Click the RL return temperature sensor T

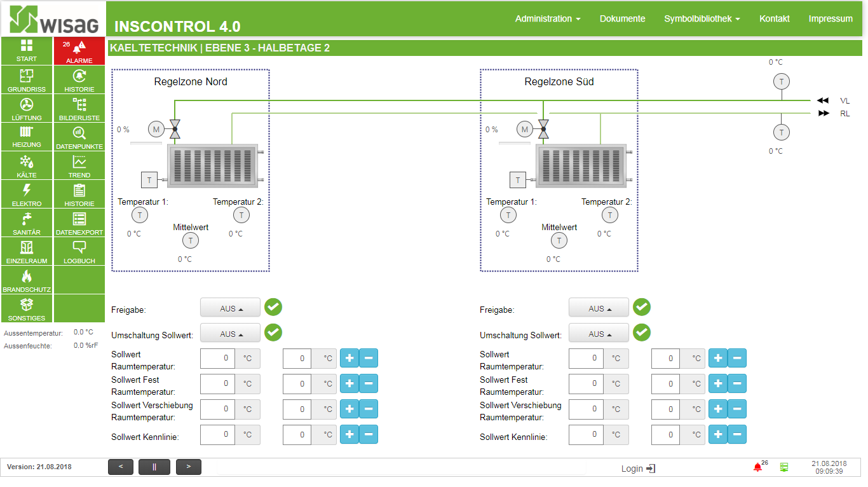(x=781, y=132)
